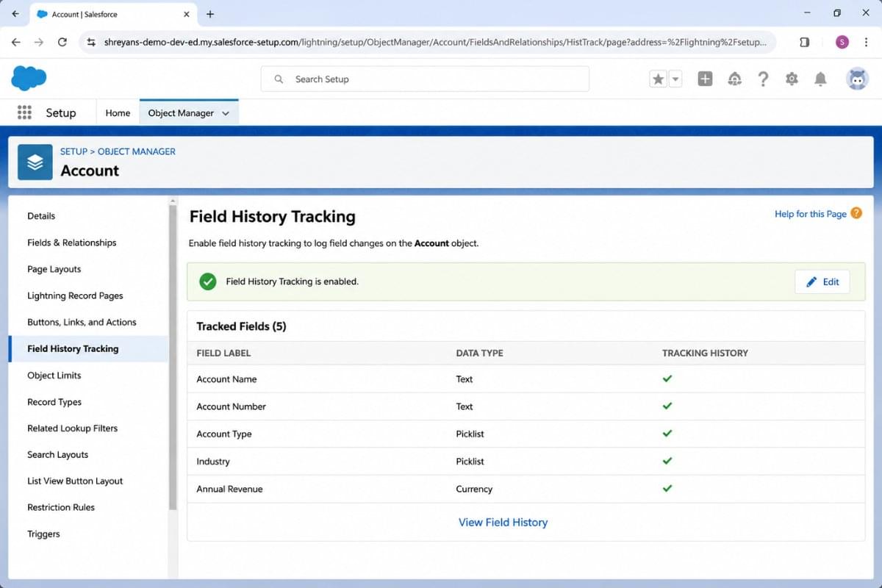Click tracking checkmark for Industry
Viewport: 882px width, 588px height.
click(667, 461)
